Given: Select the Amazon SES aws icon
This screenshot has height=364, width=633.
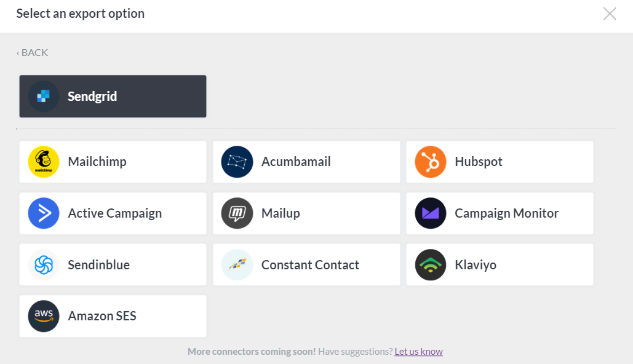Looking at the screenshot, I should (43, 316).
